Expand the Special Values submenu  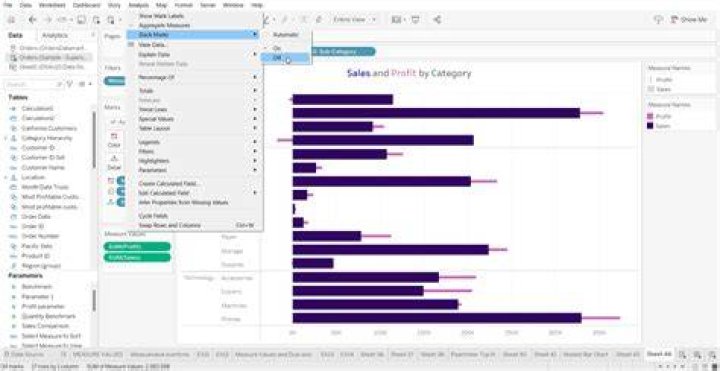(194, 119)
